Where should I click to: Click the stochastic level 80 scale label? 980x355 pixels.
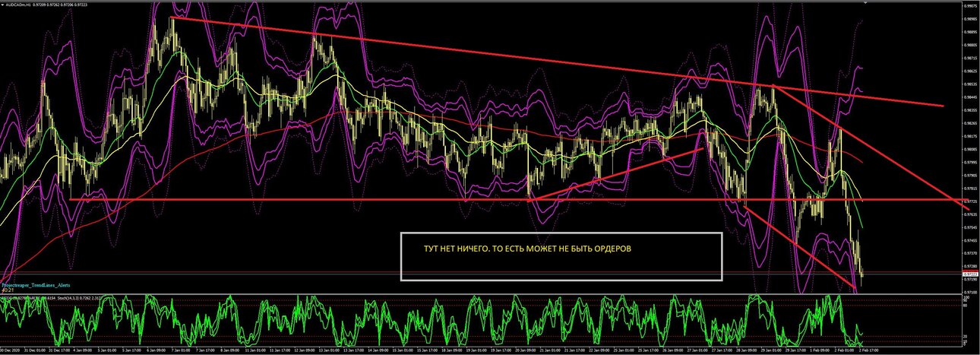coord(965,306)
